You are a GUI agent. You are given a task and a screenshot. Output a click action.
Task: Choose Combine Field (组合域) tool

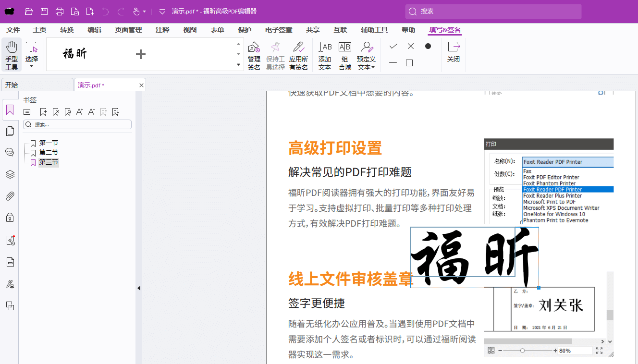(345, 56)
